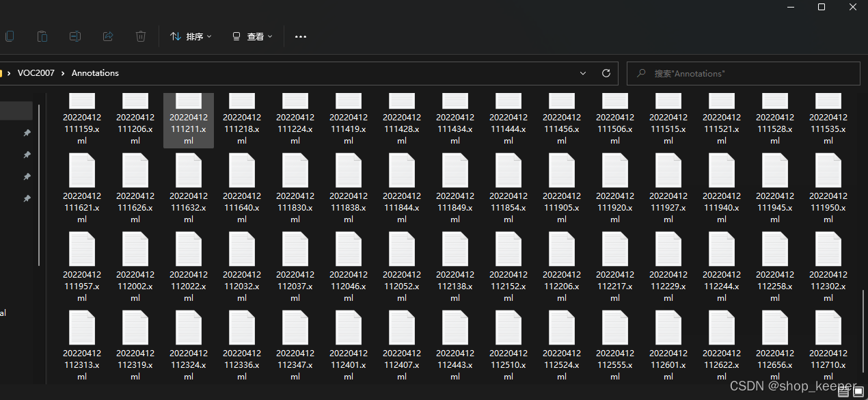Screen dimensions: 868x400
Task: Select file icon 20220412111950.xml
Action: click(x=828, y=170)
